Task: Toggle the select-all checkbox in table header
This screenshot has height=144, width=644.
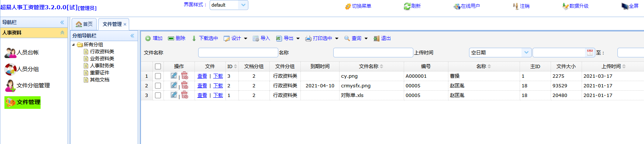Action: 158,67
